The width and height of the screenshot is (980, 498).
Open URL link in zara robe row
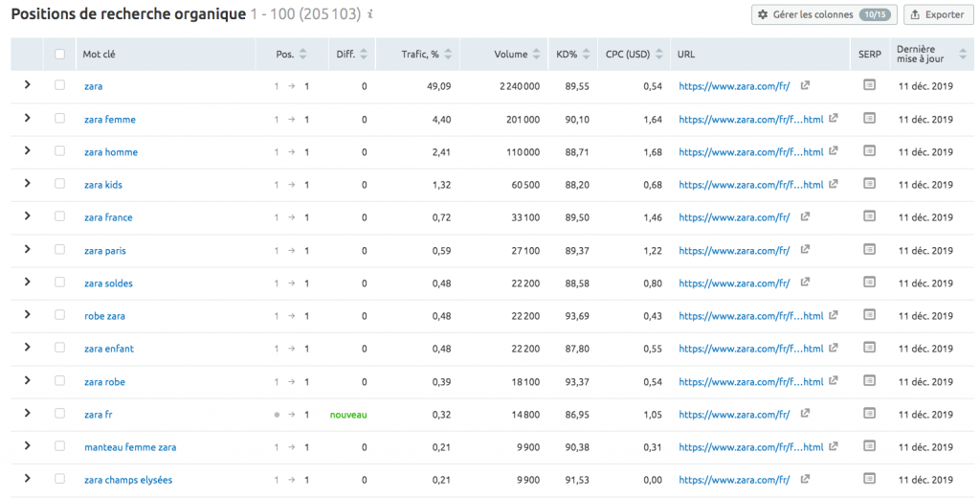point(750,381)
